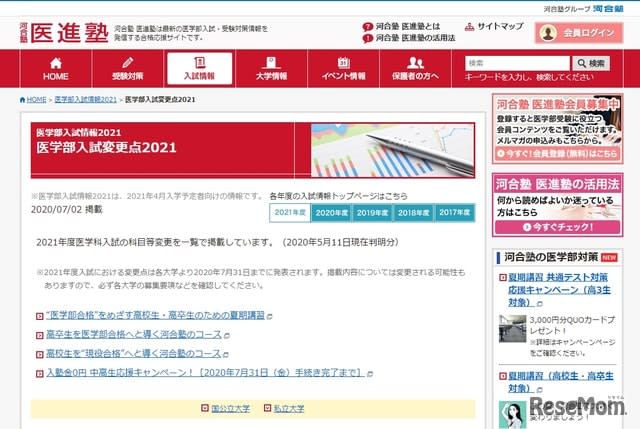Select the 2021年度 year tab
Screen dimensions: 640x429
(x=290, y=213)
